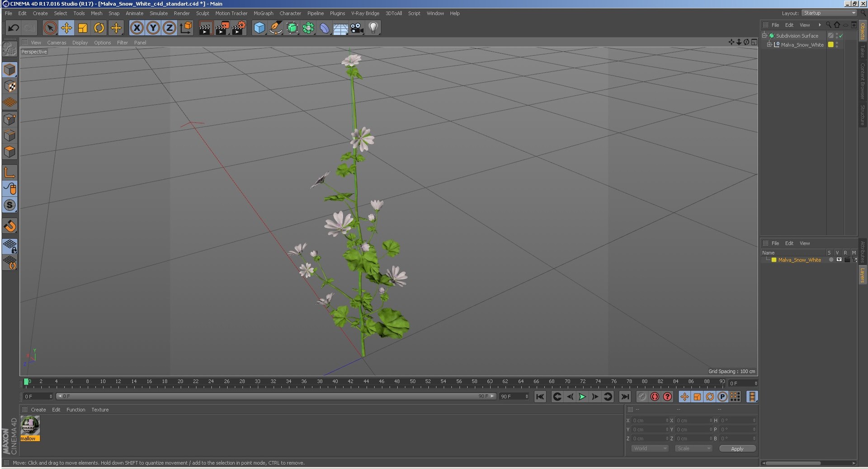Select Malva_Snow_White layer in Layers panel
The width and height of the screenshot is (868, 469).
click(x=799, y=260)
